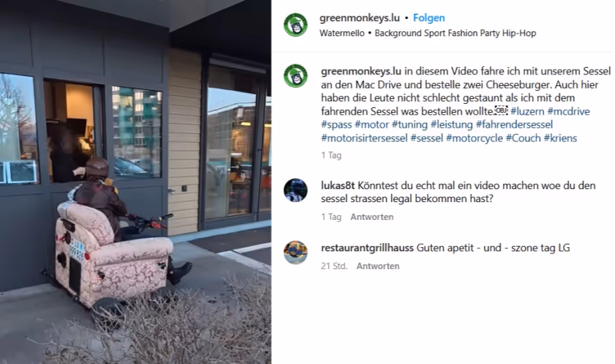Open the #Couch hashtag
Image resolution: width=615 pixels, height=364 pixels.
point(523,138)
